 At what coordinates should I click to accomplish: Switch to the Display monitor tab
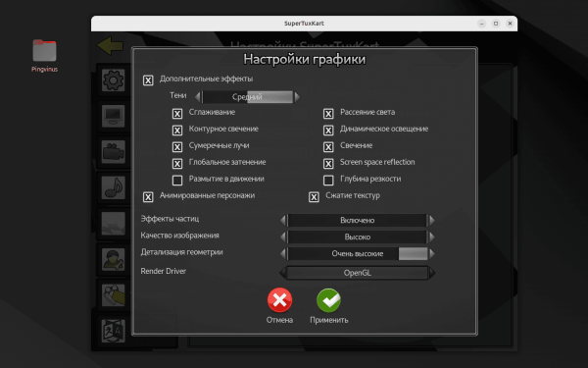[113, 116]
